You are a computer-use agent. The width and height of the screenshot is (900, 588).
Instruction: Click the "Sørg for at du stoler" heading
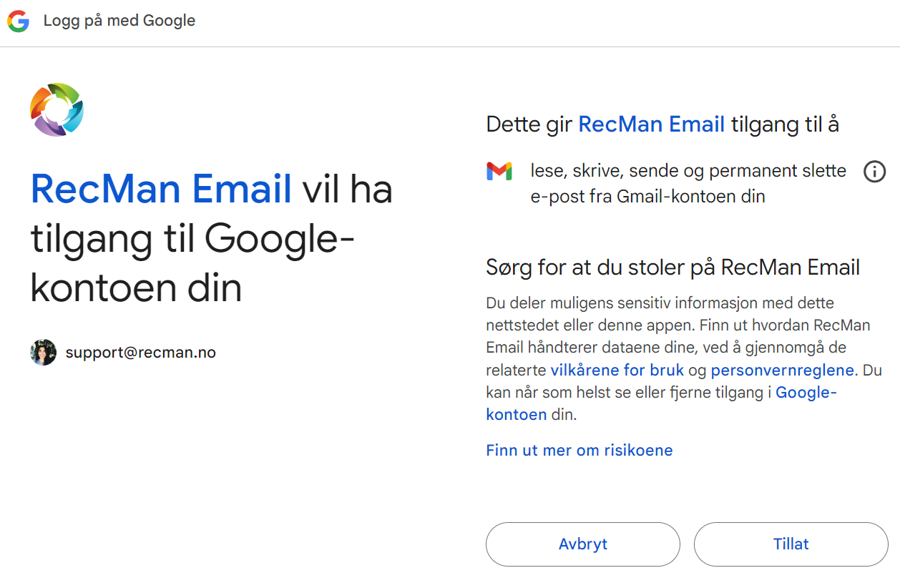672,268
